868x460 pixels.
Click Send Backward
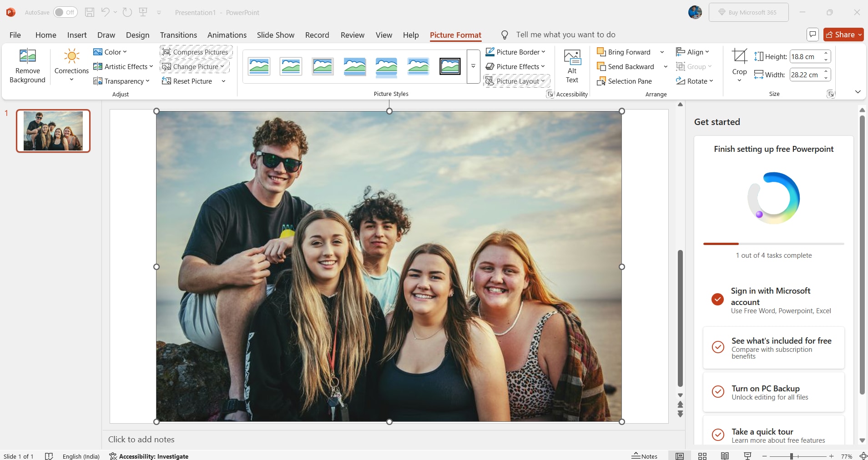click(x=626, y=66)
